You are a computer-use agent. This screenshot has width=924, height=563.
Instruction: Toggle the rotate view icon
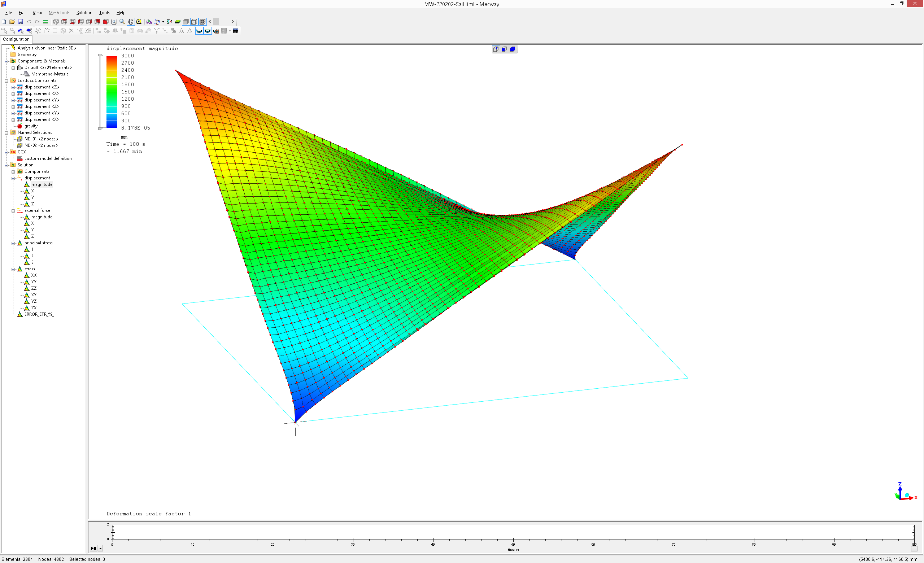131,22
